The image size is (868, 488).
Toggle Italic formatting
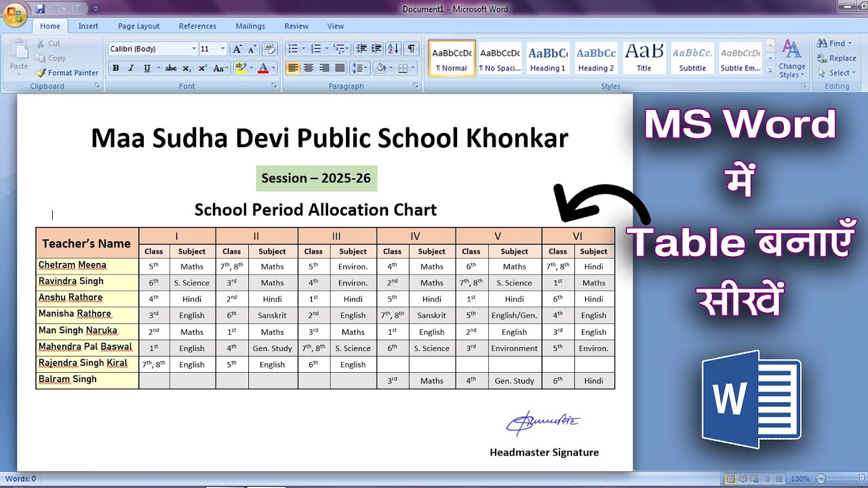(130, 68)
